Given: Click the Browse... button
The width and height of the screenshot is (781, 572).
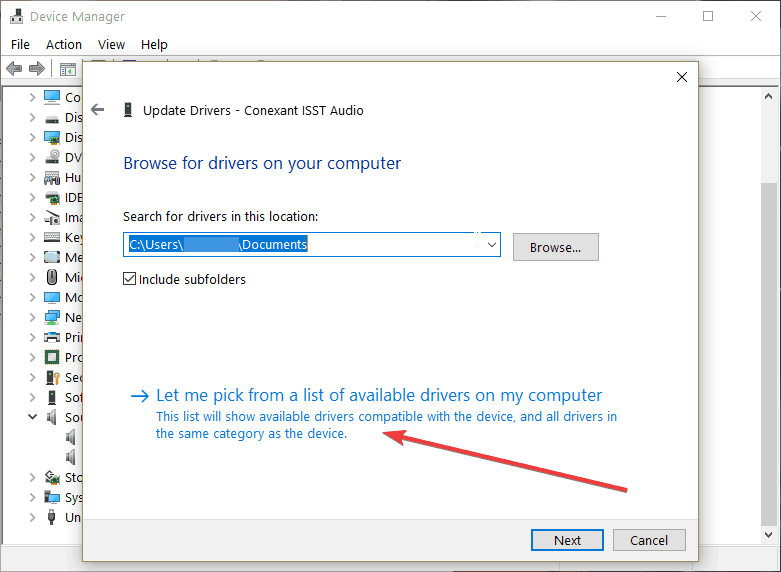Looking at the screenshot, I should [x=555, y=247].
